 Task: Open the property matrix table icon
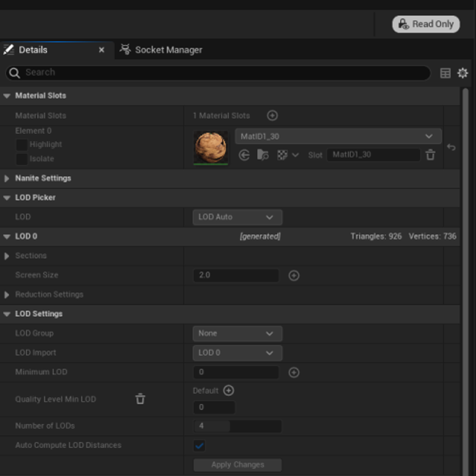[x=445, y=73]
